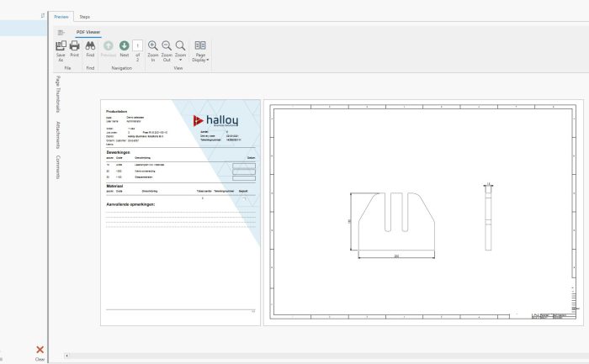Select the Preview tab

click(61, 16)
